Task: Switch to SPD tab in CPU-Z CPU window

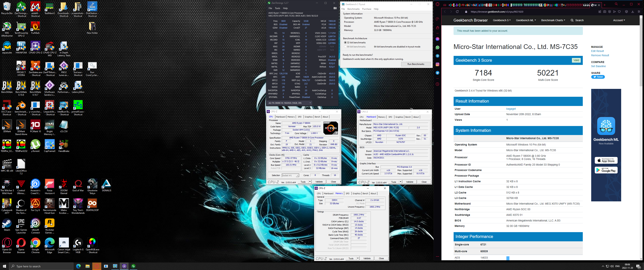Action: click(300, 117)
